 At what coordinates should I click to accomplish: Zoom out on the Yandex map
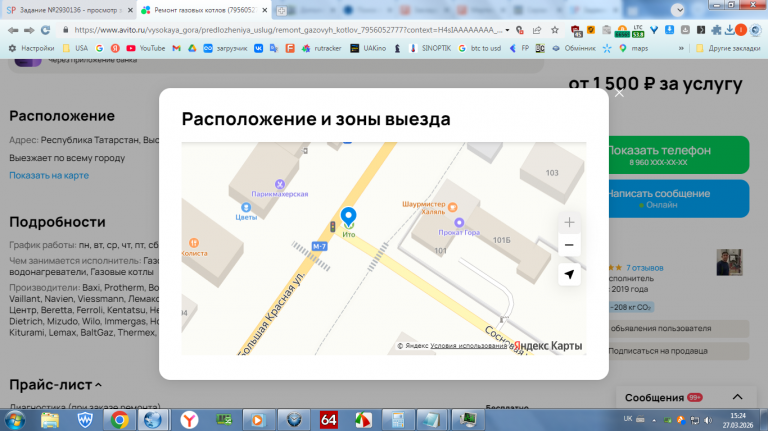click(x=569, y=245)
